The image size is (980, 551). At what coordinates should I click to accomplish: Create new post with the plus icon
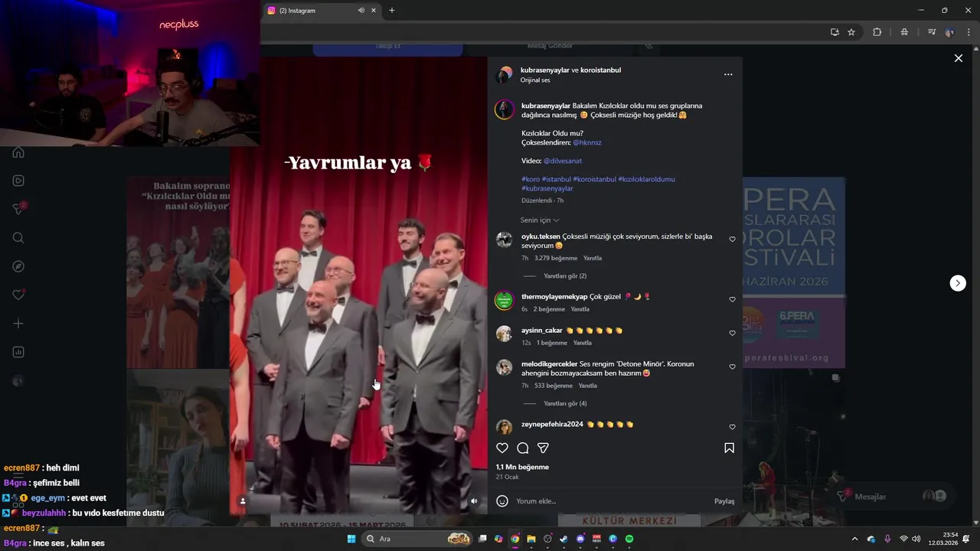18,324
